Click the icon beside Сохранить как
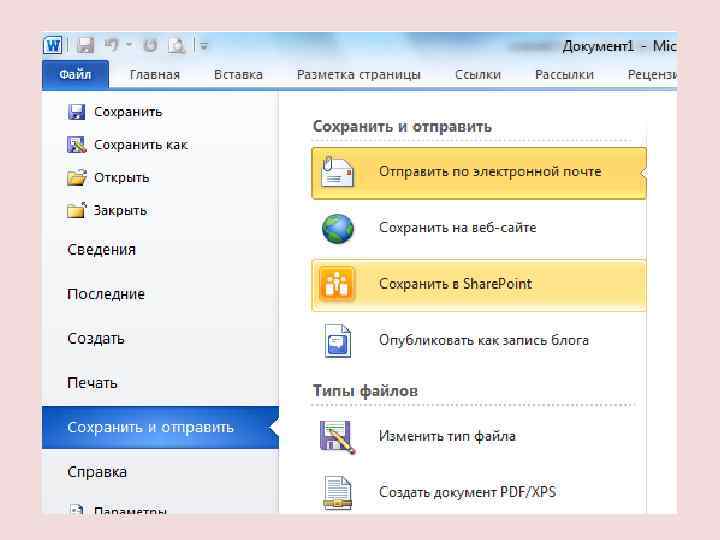 click(76, 145)
